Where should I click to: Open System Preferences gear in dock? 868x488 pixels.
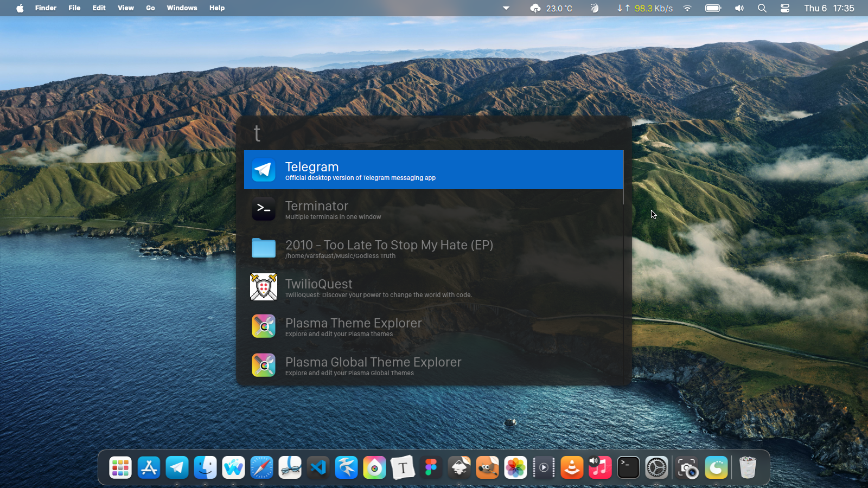coord(656,467)
